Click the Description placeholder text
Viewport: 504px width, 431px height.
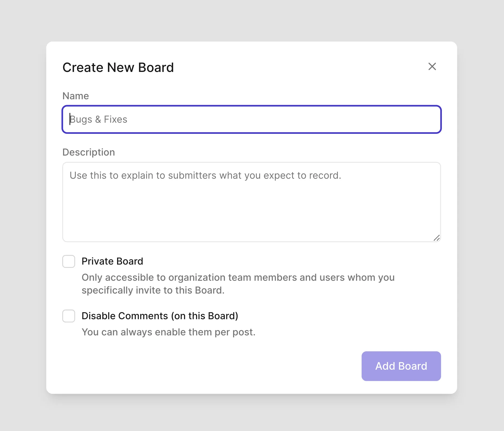205,175
